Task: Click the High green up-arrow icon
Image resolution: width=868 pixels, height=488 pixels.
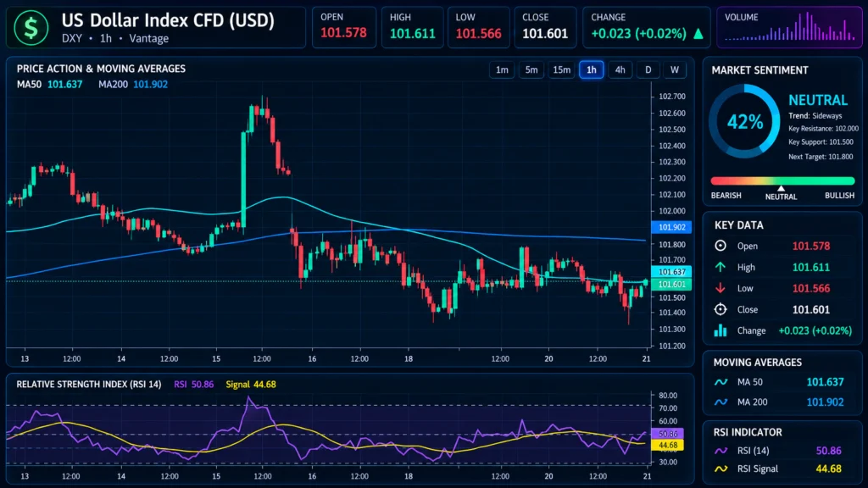Action: 721,267
